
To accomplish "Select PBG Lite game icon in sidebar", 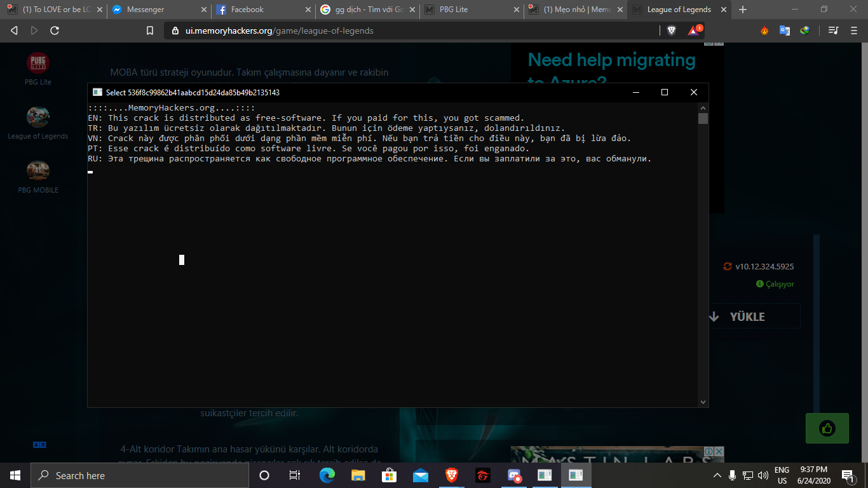I will tap(37, 64).
